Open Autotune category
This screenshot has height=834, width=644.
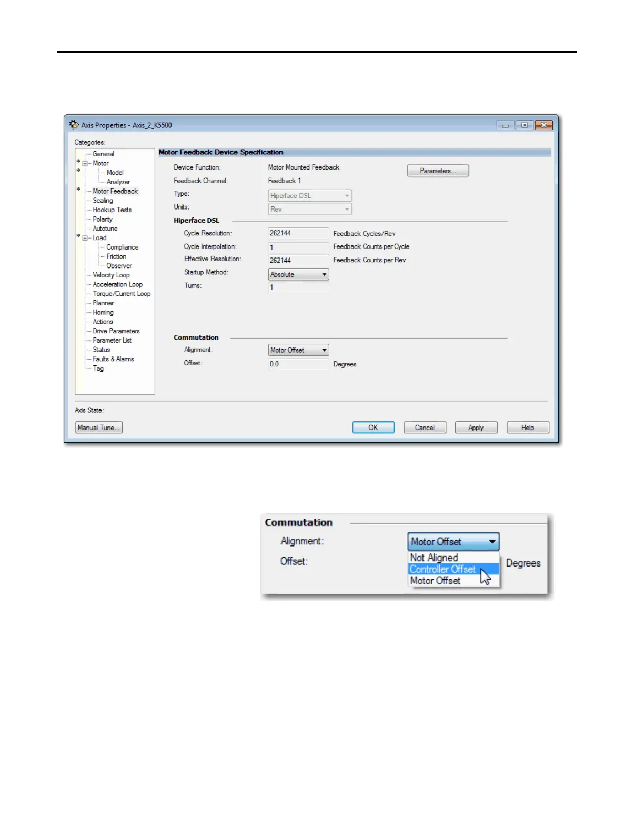(105, 229)
